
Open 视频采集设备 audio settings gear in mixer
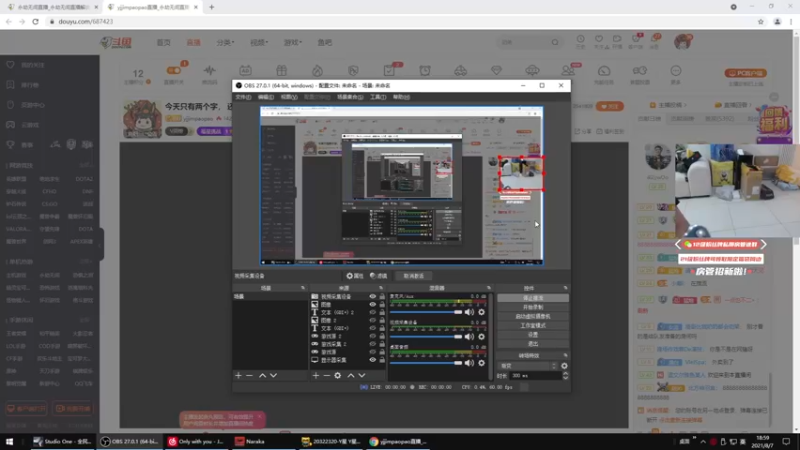pos(481,337)
